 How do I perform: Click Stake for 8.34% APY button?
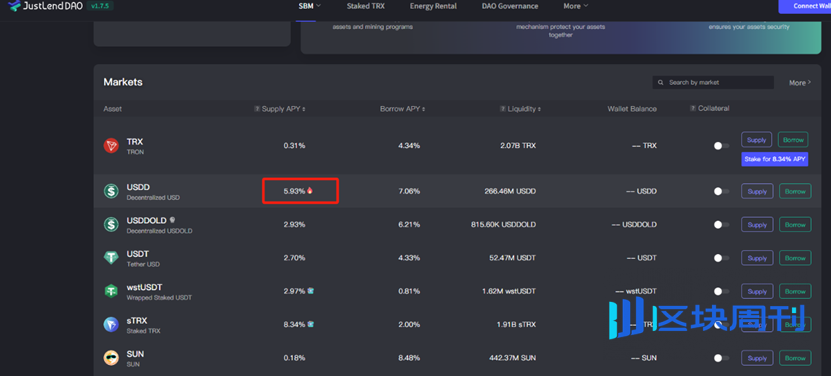point(774,159)
